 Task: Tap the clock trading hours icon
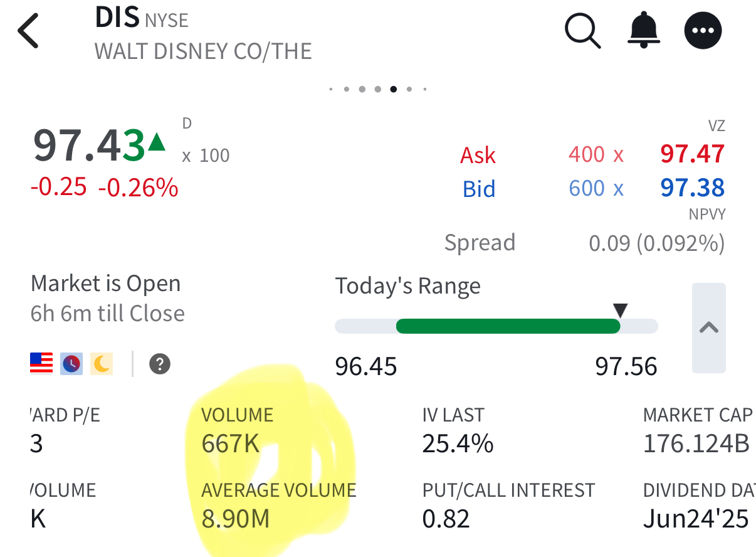pos(71,364)
